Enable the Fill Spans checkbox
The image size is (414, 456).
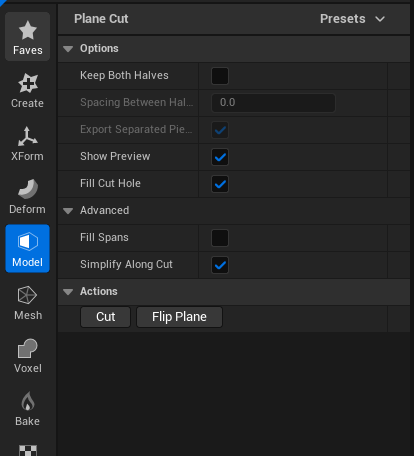[x=220, y=238]
